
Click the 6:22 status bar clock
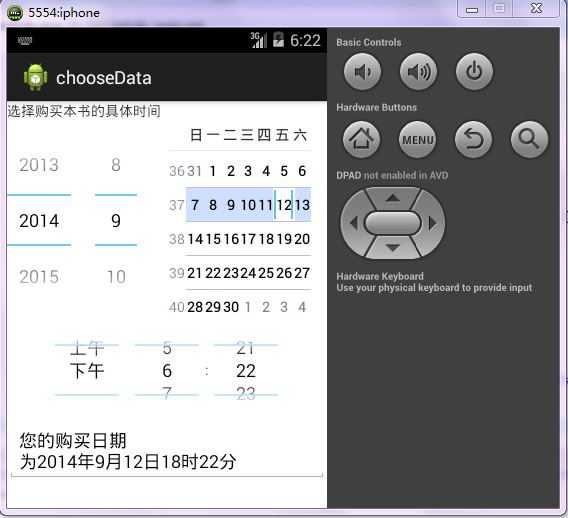click(x=305, y=40)
